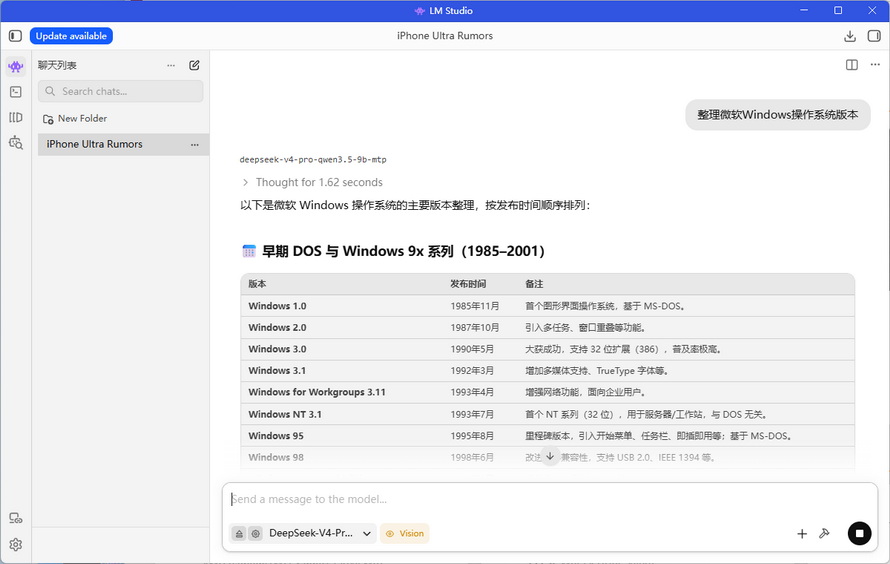
Task: Add attachment with the plus icon
Action: click(802, 533)
